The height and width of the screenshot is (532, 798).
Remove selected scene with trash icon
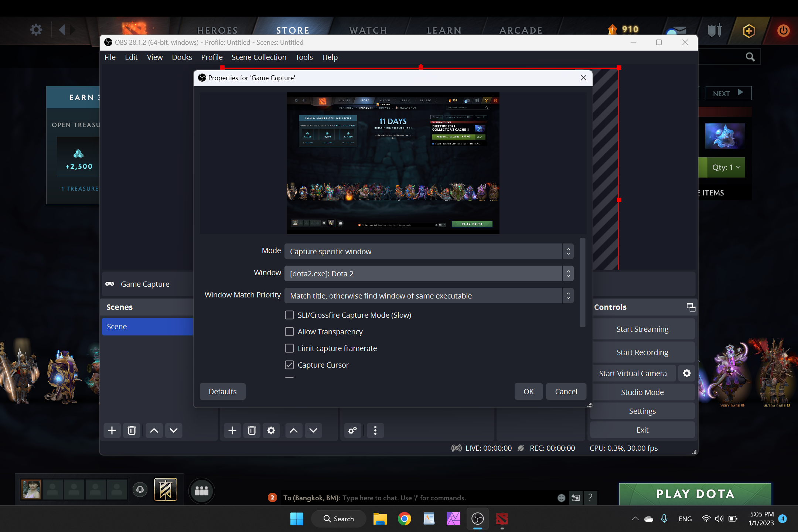point(132,430)
